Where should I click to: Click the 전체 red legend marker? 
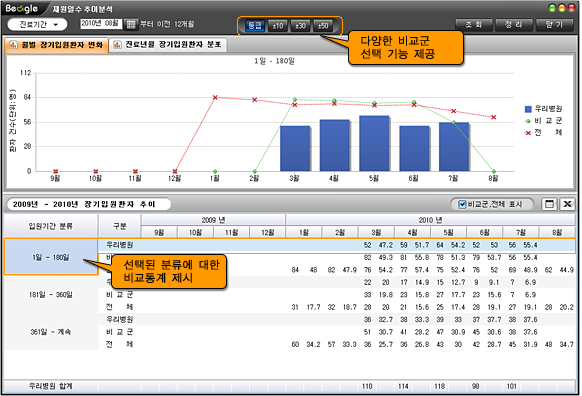[x=528, y=133]
